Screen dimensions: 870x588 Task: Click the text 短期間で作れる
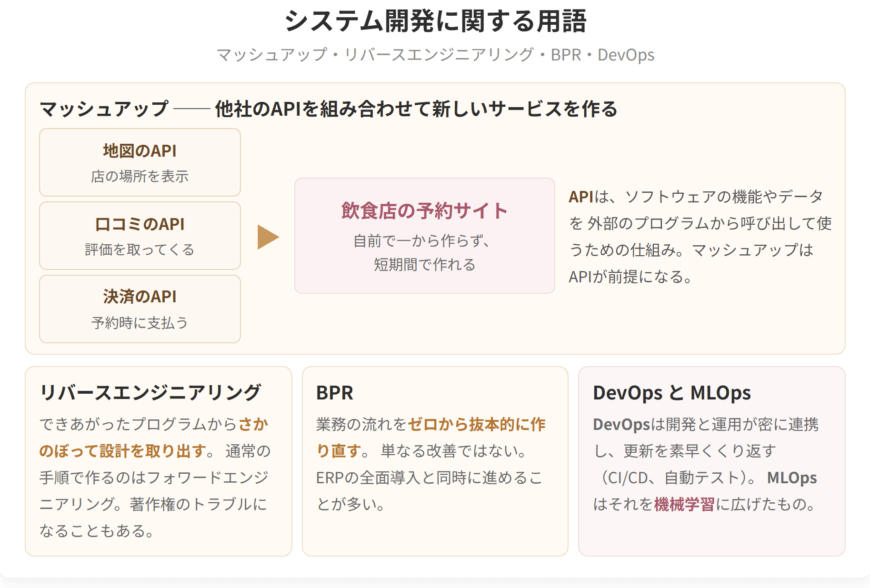pyautogui.click(x=424, y=264)
